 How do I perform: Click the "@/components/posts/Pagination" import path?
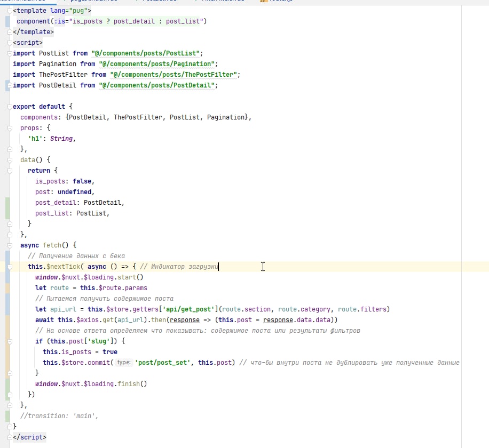156,64
